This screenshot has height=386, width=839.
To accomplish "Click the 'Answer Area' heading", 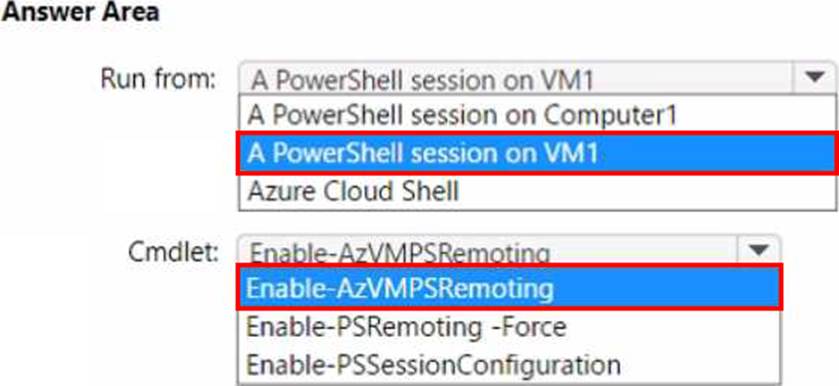I will (80, 12).
